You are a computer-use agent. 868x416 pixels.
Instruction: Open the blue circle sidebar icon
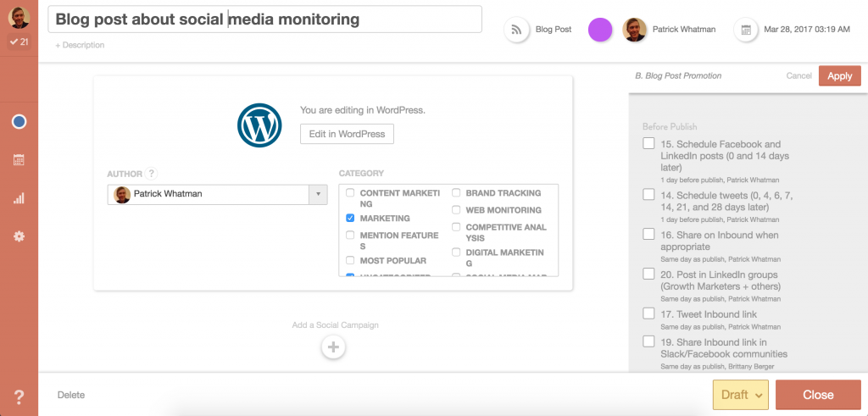pyautogui.click(x=19, y=122)
